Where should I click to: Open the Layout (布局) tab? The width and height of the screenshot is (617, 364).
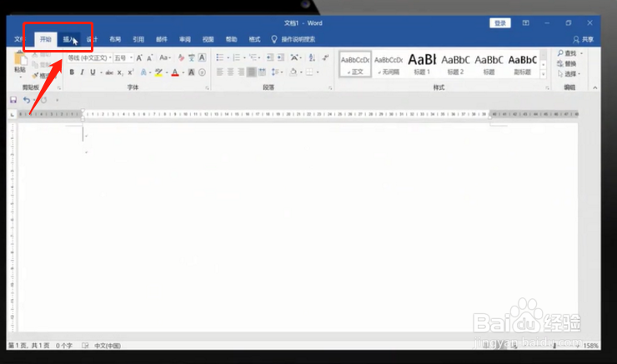click(115, 39)
